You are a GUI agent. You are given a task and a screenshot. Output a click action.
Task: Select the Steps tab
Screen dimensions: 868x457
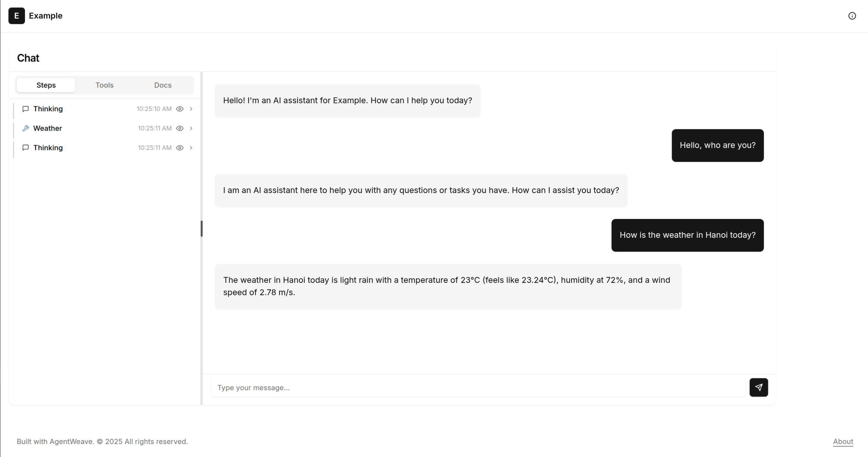45,85
